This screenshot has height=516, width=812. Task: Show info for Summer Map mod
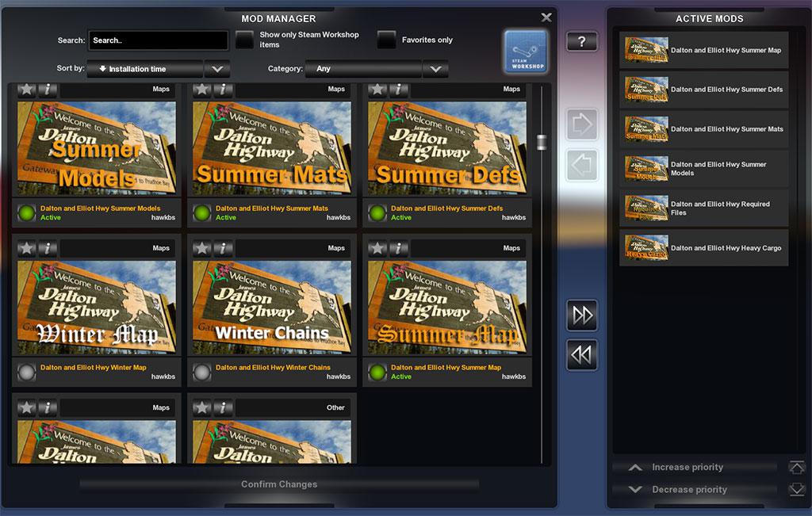(398, 248)
